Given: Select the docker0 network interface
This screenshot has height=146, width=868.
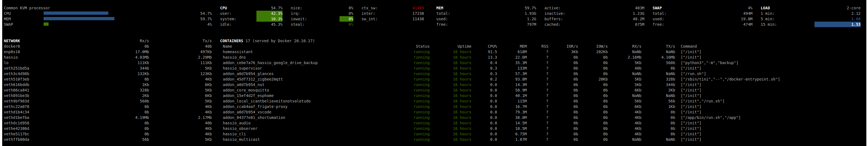Looking at the screenshot, I should point(12,46).
